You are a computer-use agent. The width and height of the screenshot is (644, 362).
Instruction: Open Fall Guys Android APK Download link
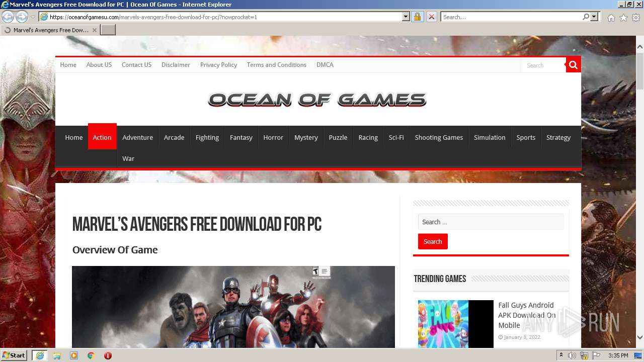[x=527, y=315]
